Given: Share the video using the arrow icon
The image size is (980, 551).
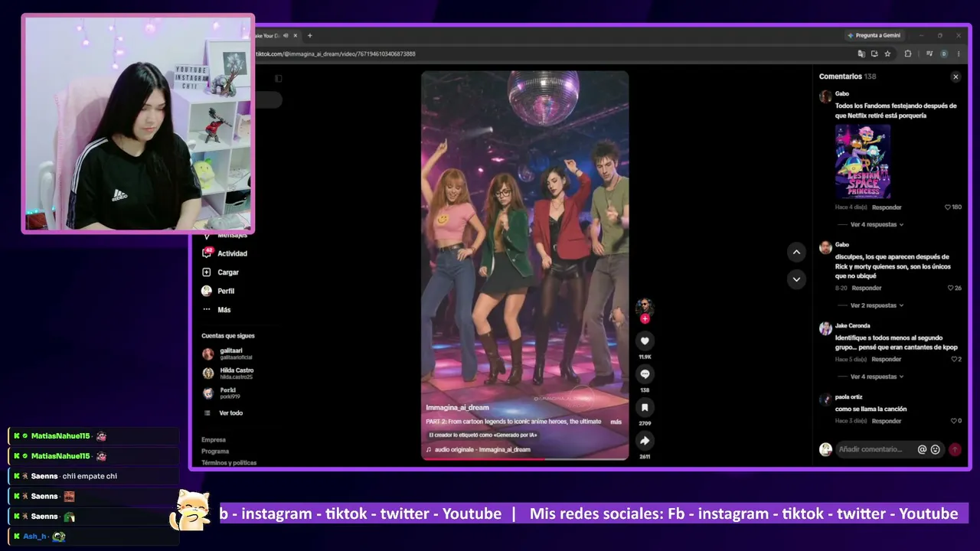Looking at the screenshot, I should point(645,441).
